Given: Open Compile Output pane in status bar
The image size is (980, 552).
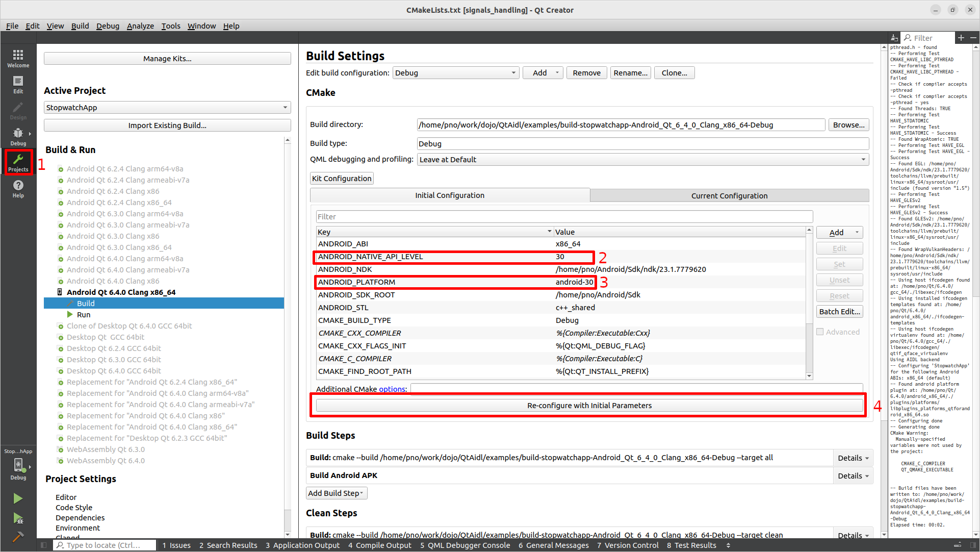Looking at the screenshot, I should (380, 545).
